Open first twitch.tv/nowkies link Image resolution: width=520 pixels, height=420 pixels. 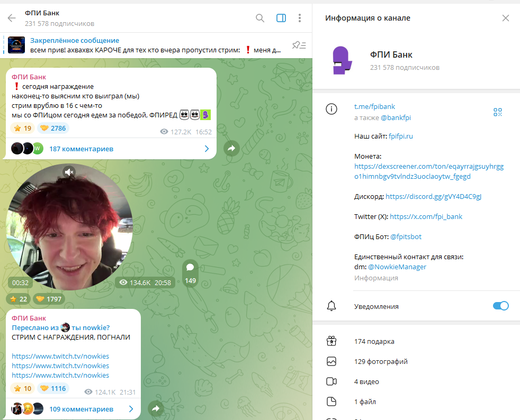click(60, 356)
